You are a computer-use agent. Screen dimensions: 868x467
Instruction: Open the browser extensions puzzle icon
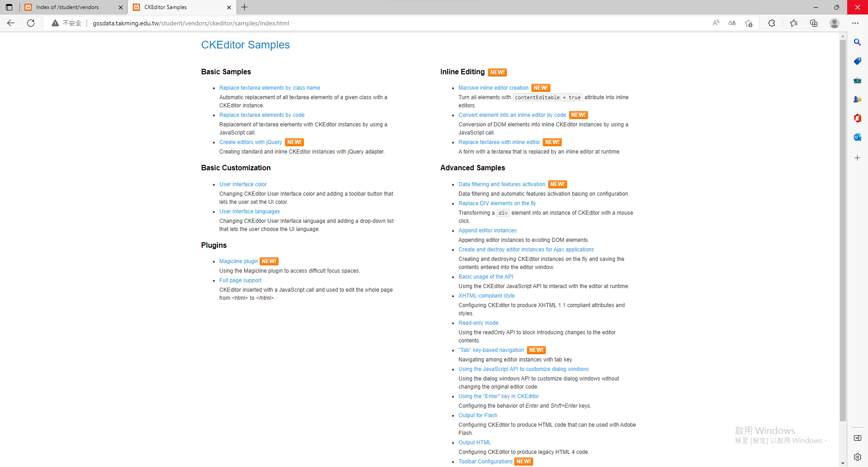click(772, 23)
